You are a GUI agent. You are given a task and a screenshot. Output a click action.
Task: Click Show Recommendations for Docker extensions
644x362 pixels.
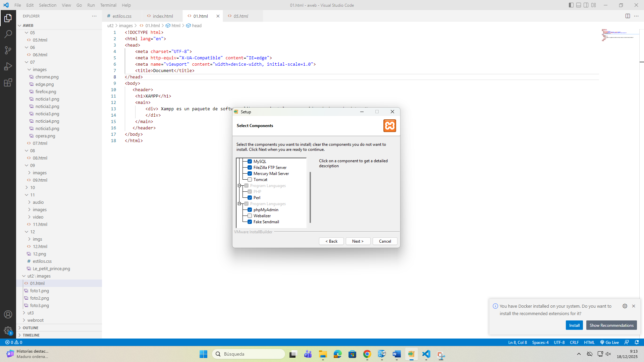pyautogui.click(x=611, y=325)
